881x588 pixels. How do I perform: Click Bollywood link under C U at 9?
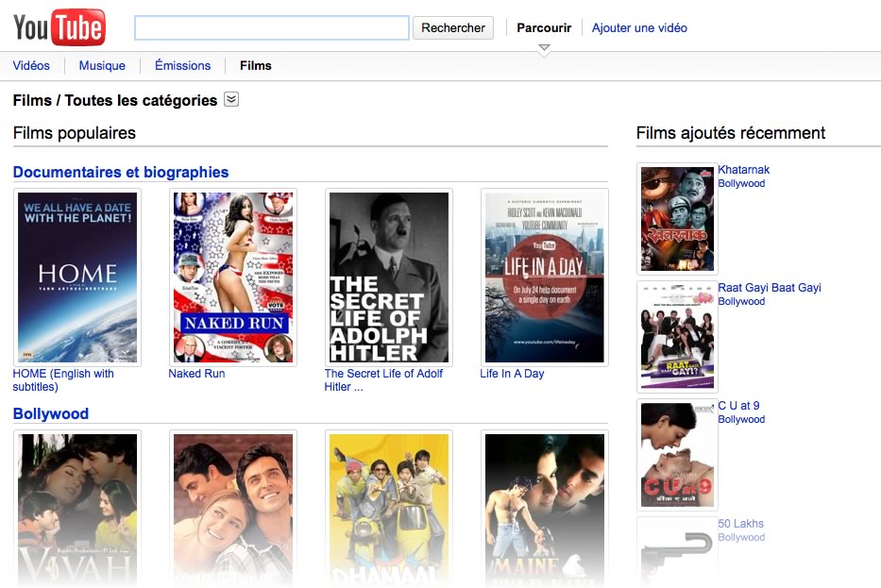point(741,419)
